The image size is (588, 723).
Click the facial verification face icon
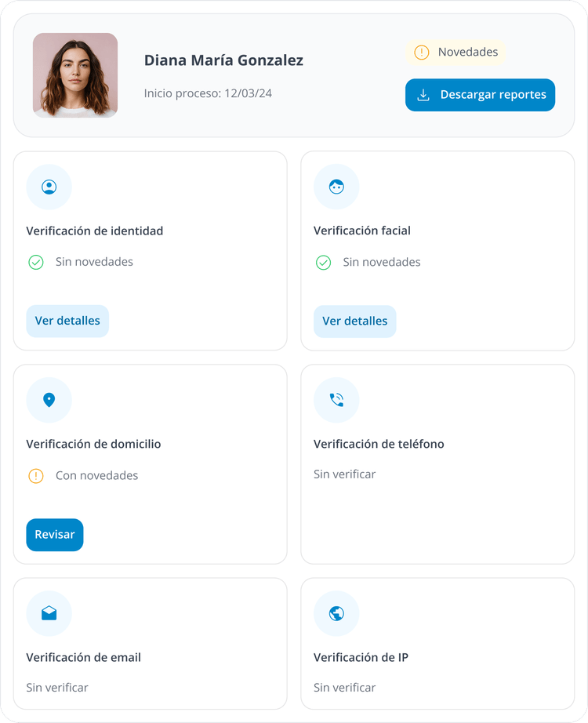pos(336,187)
